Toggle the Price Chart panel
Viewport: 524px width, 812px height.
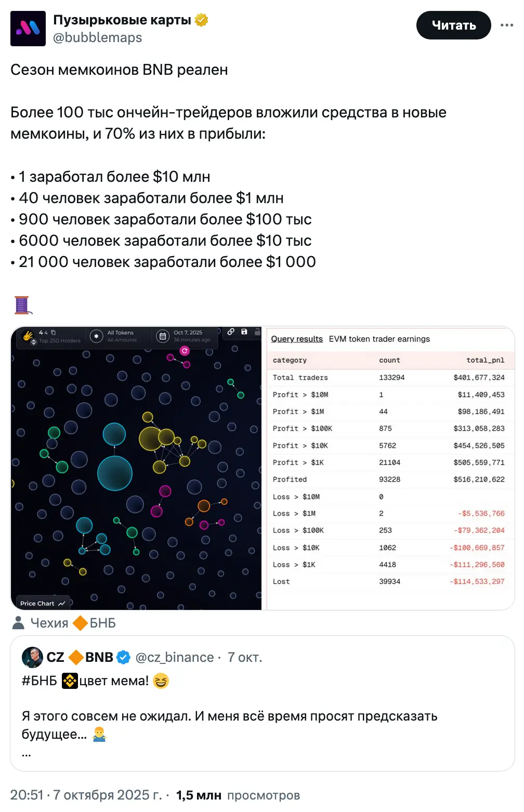tap(43, 603)
